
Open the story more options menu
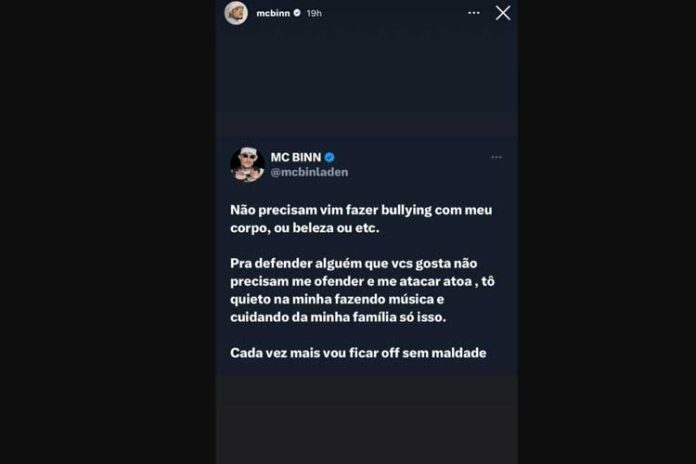pos(474,13)
